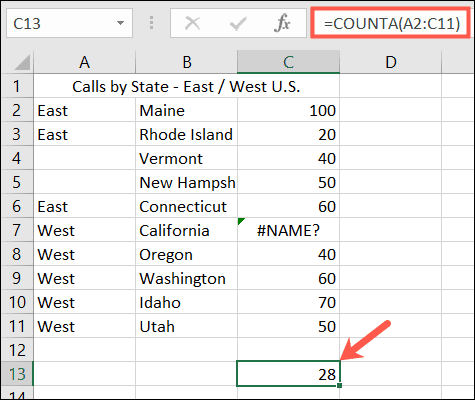Select column D header

tap(391, 62)
